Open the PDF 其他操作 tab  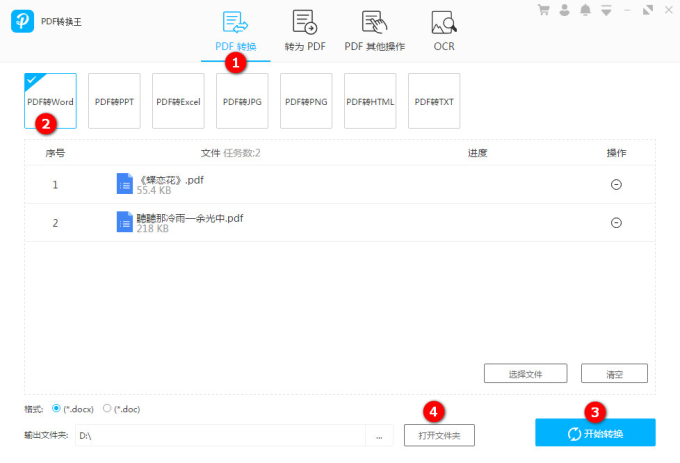(x=374, y=32)
